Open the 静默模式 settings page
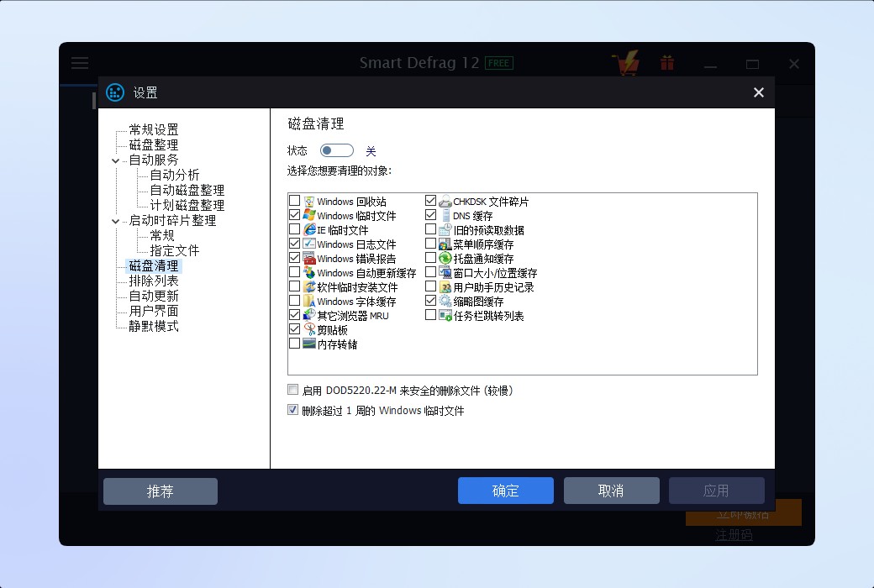Screen dimensions: 874x588 tap(154, 326)
